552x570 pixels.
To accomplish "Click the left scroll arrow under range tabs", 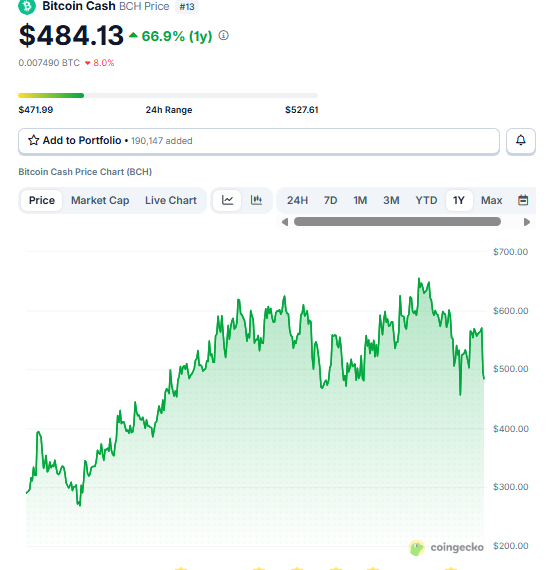I will pyautogui.click(x=285, y=222).
